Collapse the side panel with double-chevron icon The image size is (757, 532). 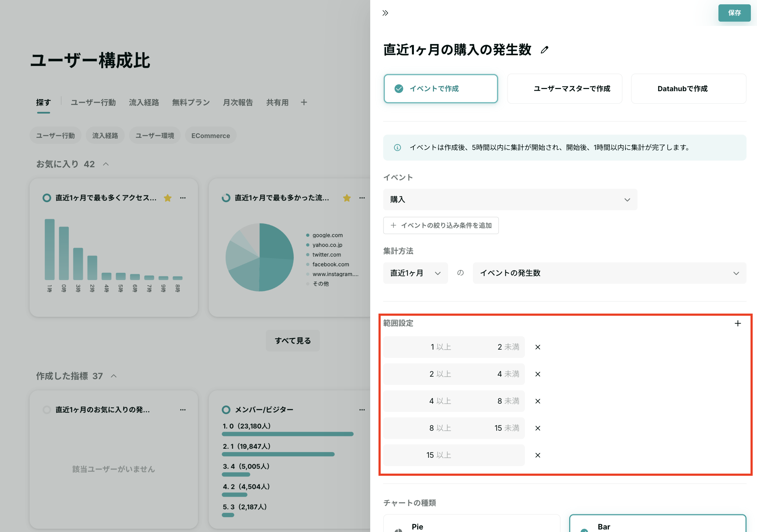tap(385, 13)
